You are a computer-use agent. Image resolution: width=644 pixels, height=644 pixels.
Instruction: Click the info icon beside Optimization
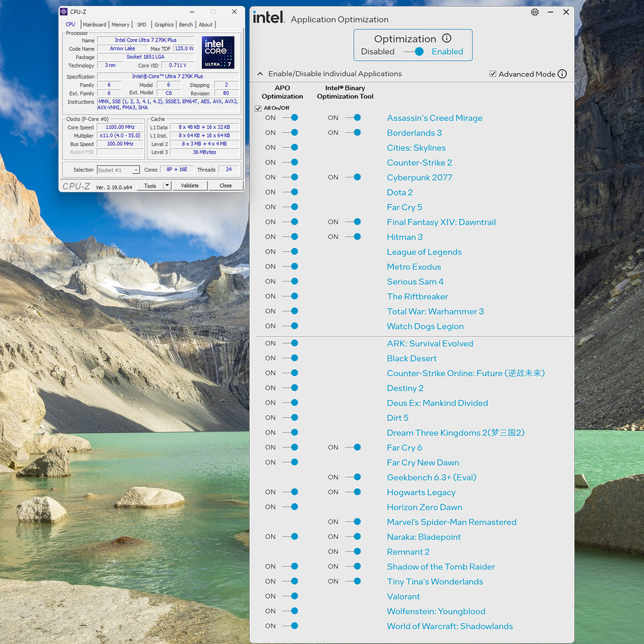(x=447, y=38)
